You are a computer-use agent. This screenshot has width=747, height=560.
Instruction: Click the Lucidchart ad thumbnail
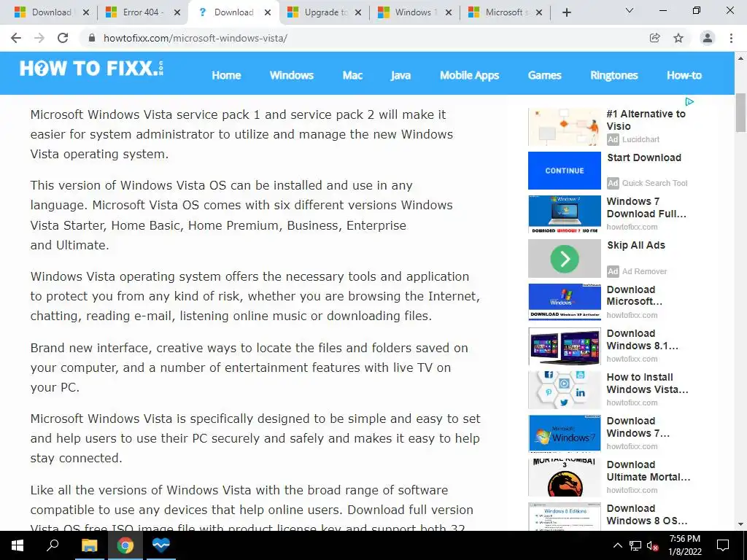[565, 127]
